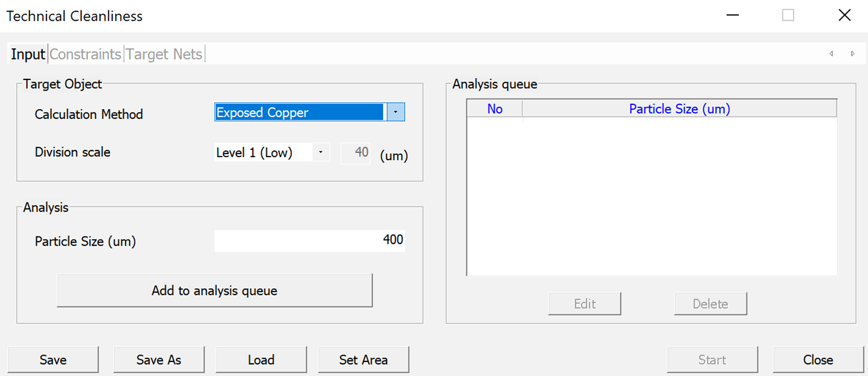Expand the Calculation Method dropdown arrow
The image size is (868, 376).
(395, 113)
